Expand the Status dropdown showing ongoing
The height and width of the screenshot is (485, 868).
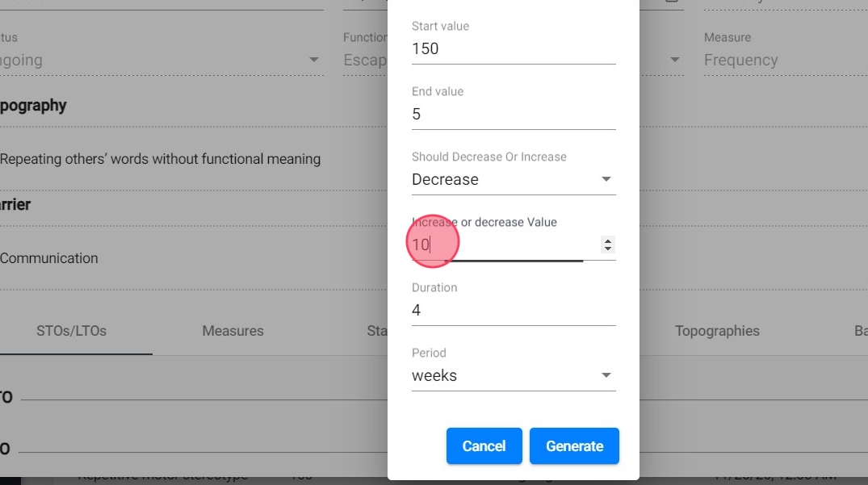161,61
